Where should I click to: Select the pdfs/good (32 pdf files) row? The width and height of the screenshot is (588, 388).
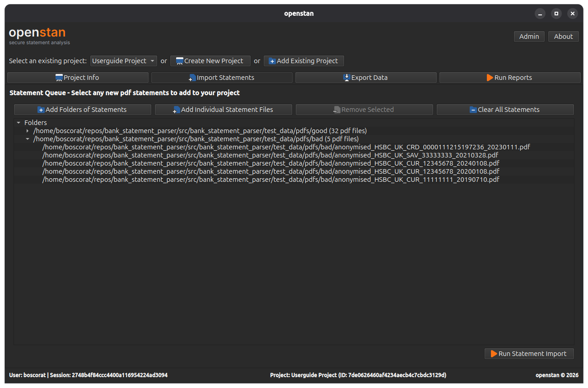coord(294,131)
